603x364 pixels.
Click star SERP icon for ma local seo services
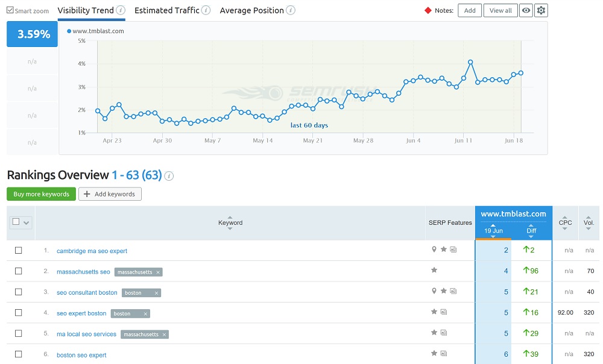(434, 333)
